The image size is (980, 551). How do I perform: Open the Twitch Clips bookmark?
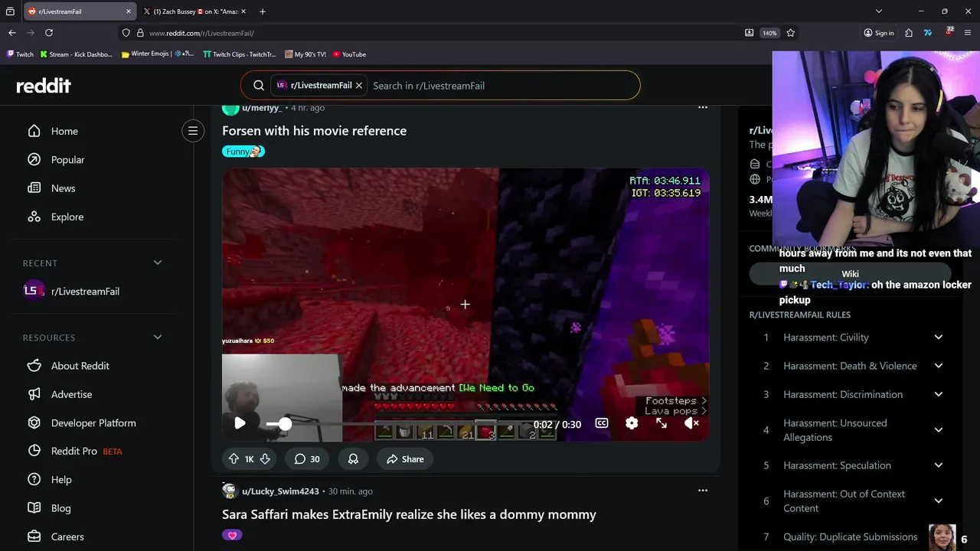pos(239,54)
